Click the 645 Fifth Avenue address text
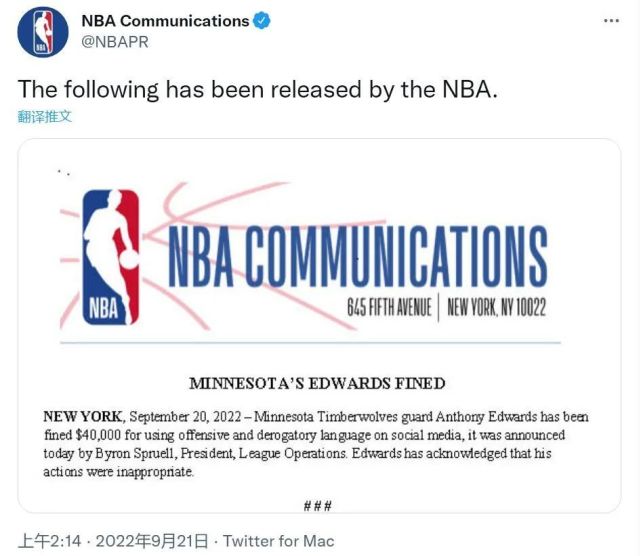 [388, 308]
